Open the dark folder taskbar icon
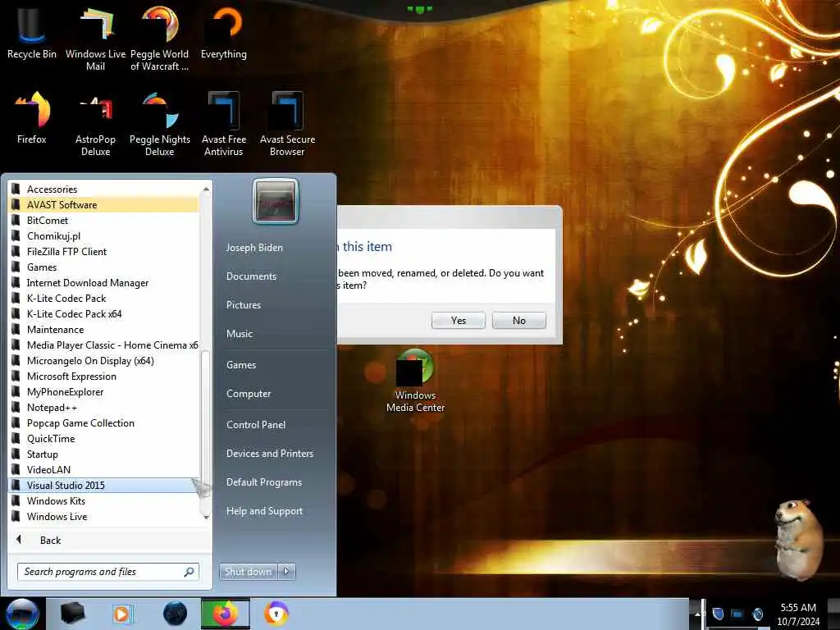Screen dimensions: 840x630 click(x=73, y=614)
